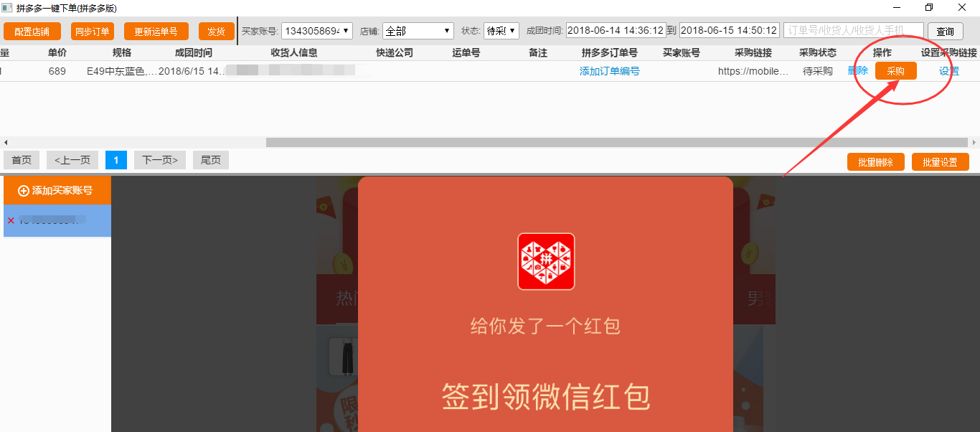Click the scrollbar right arrow
980x432 pixels.
pos(974,142)
